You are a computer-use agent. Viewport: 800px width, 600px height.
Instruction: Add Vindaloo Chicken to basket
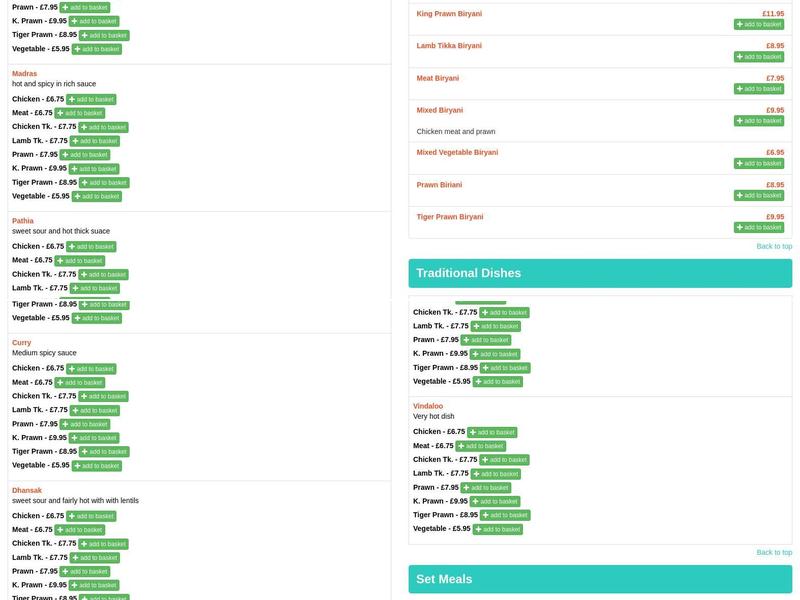(x=492, y=433)
